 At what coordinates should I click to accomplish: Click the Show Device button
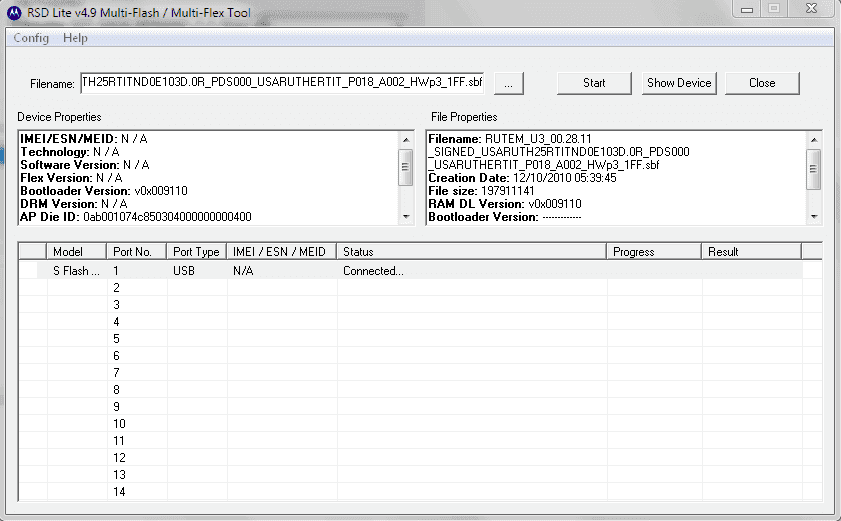point(679,83)
